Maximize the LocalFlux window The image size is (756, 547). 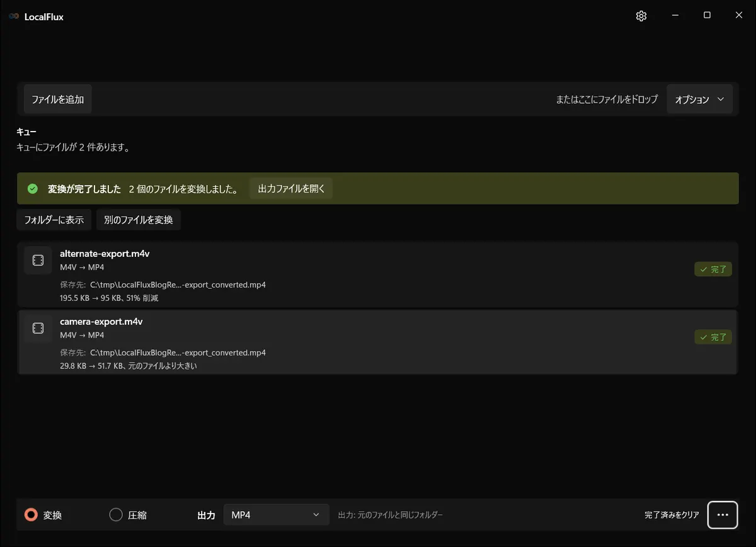707,16
